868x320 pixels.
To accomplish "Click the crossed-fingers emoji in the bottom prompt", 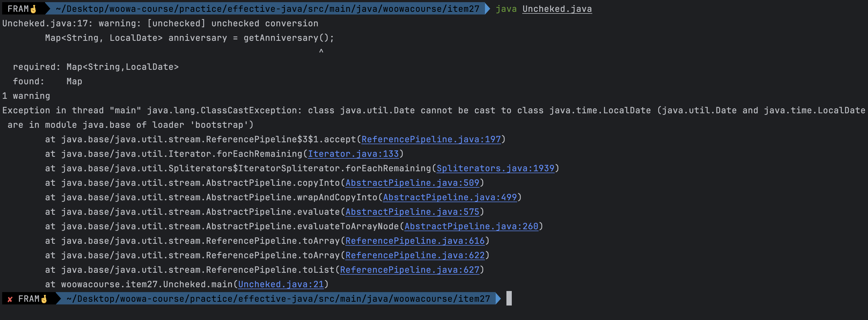I will tap(44, 299).
